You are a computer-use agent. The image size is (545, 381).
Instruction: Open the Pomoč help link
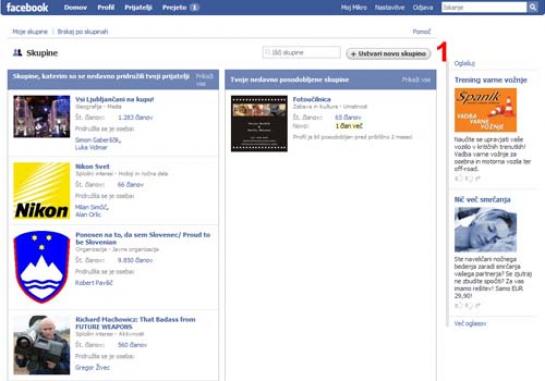pyautogui.click(x=422, y=32)
